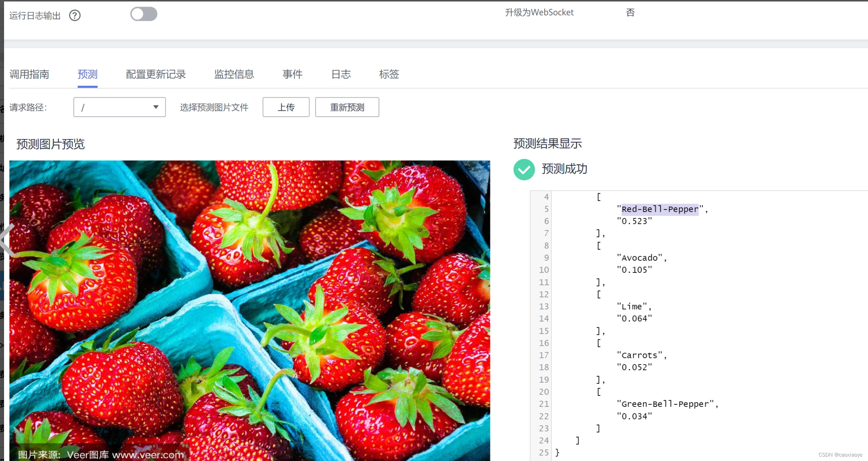Viewport: 868px width, 461px height.
Task: Click the 预测图片预览 heading
Action: point(50,144)
